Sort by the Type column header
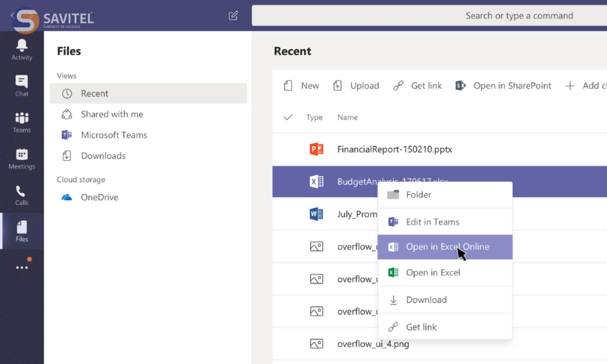The width and height of the screenshot is (607, 364). point(314,117)
